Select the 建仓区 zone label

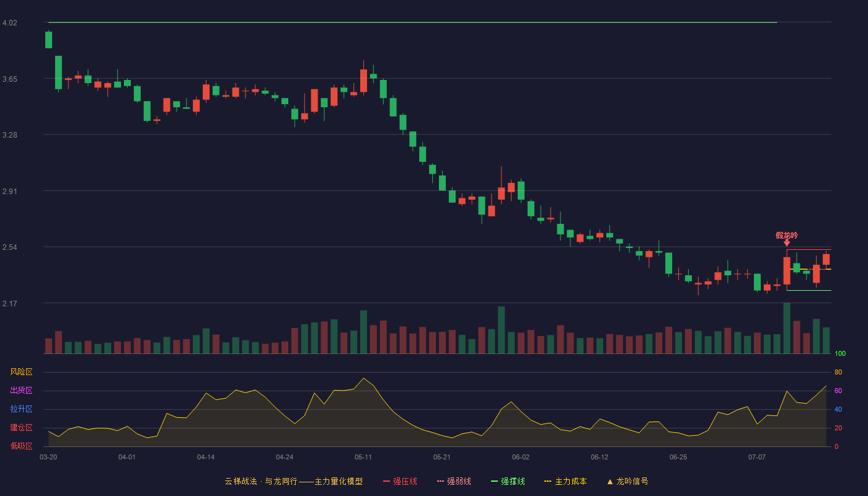click(21, 428)
